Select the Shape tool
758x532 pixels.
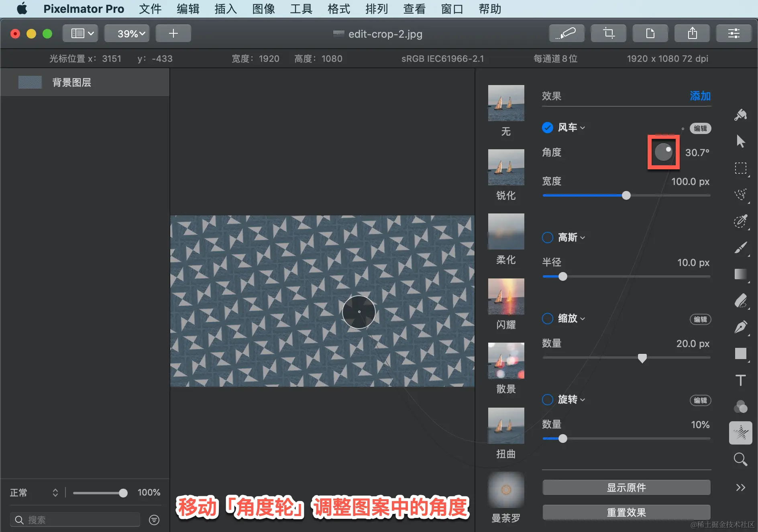740,353
